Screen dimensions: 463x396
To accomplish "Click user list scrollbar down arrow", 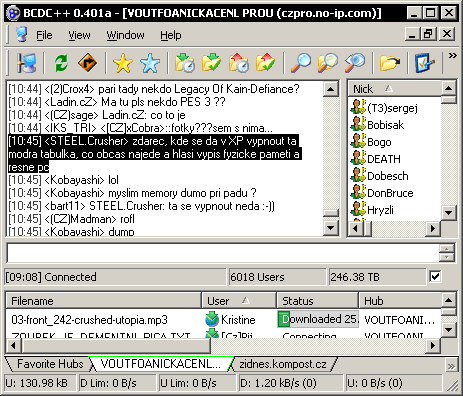I will pos(449,212).
